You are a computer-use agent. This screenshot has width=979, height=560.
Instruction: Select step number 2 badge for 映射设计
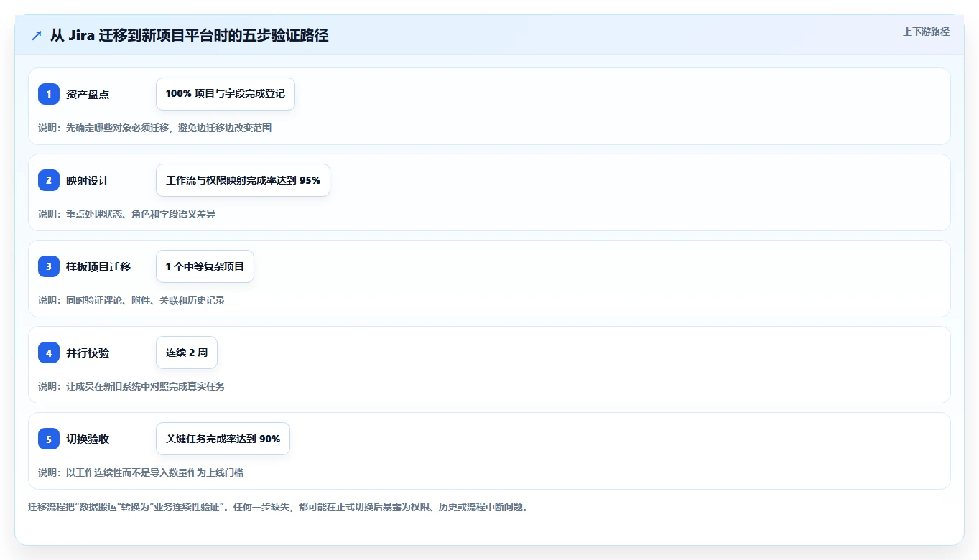(49, 180)
